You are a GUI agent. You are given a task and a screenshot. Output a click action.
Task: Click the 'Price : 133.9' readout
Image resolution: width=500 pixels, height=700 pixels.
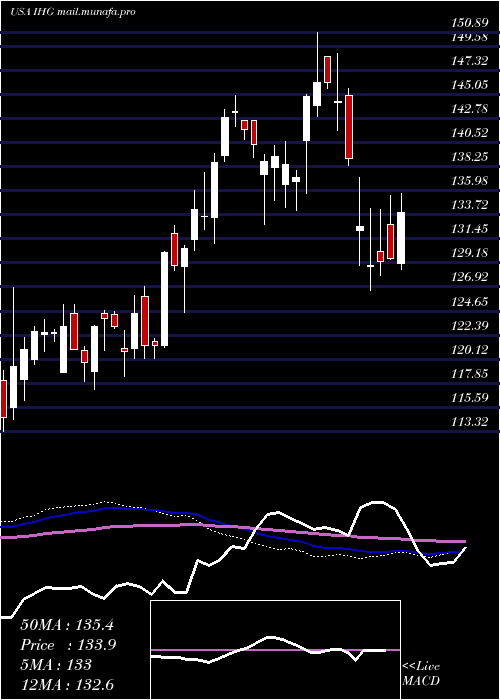(68, 645)
